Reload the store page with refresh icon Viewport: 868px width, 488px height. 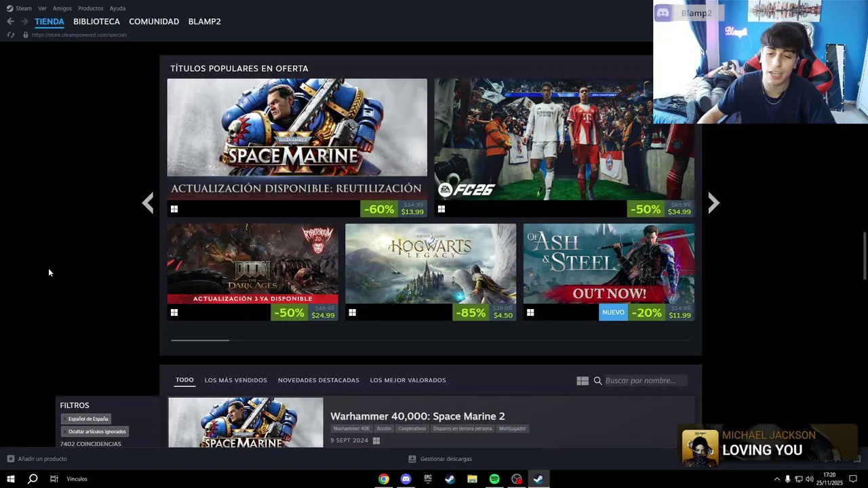[10, 35]
